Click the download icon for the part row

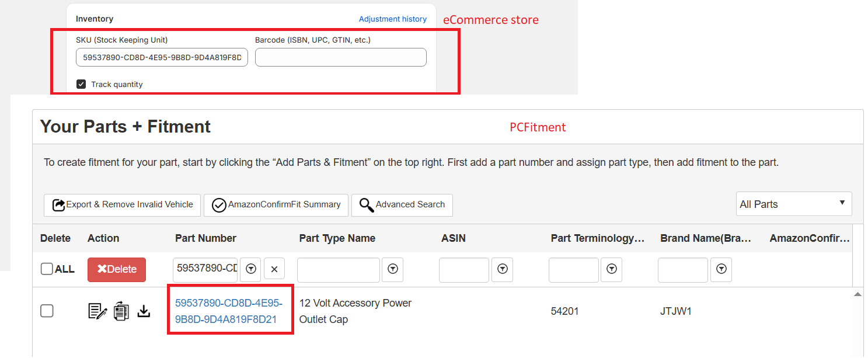click(x=144, y=311)
